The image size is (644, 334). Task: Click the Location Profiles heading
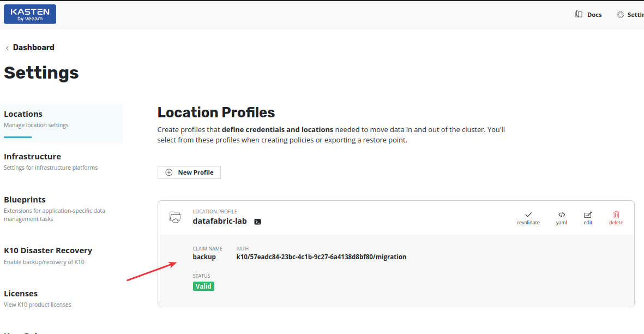(216, 112)
